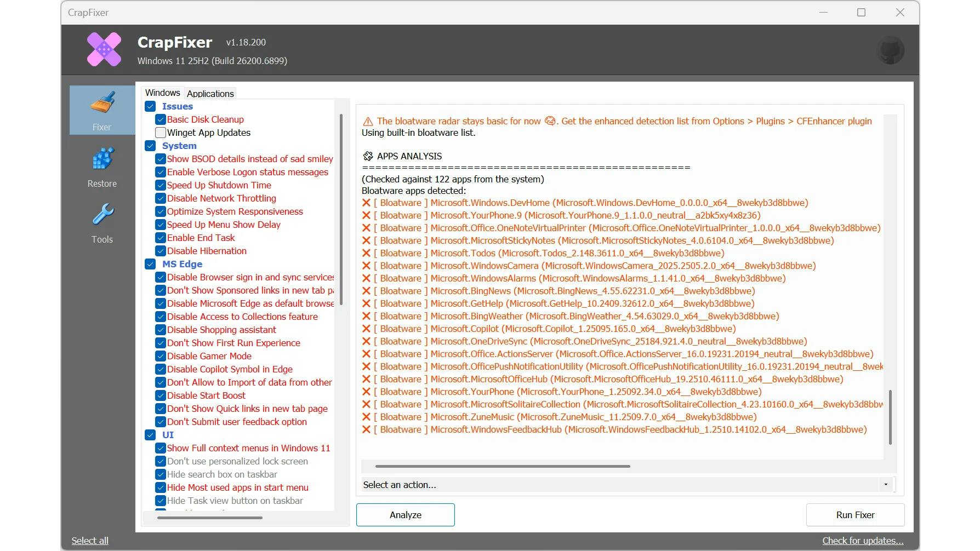980x551 pixels.
Task: Click the red X beside Microsoft.Office.ActionsServer
Action: point(366,354)
